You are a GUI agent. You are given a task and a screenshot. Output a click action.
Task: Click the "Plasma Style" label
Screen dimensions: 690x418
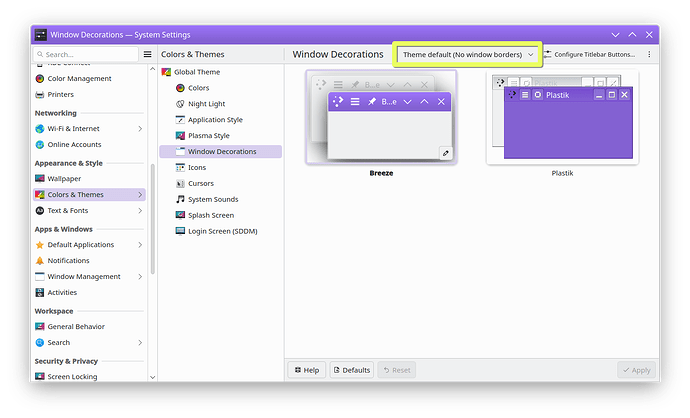coord(209,136)
